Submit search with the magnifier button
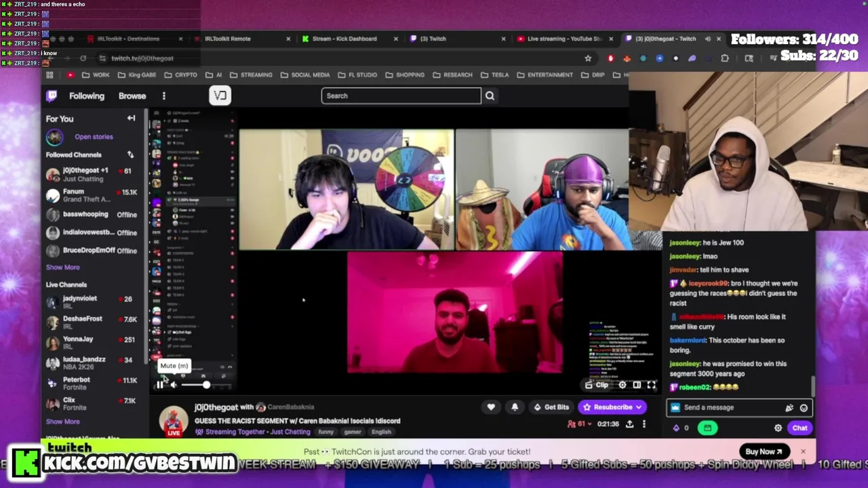The width and height of the screenshot is (868, 488). click(490, 96)
